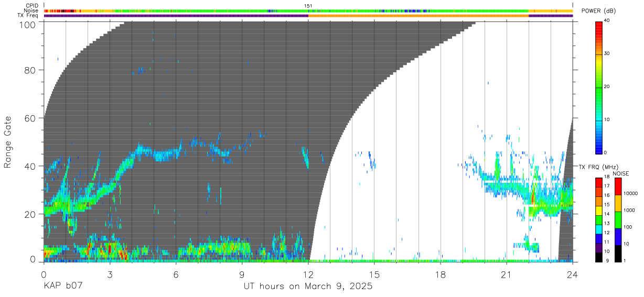Pick the cyan 12-13 MHz TX frequency swatch
This screenshot has height=297, width=644.
pyautogui.click(x=598, y=228)
